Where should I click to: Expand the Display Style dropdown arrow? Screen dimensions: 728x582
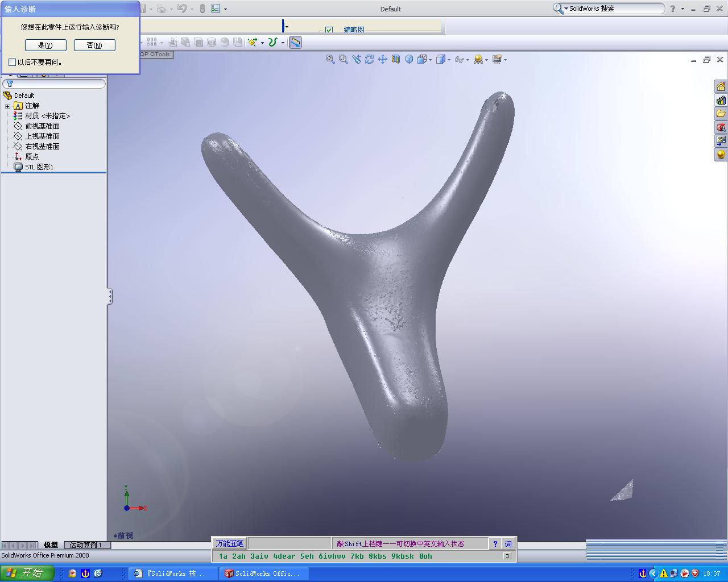click(449, 60)
